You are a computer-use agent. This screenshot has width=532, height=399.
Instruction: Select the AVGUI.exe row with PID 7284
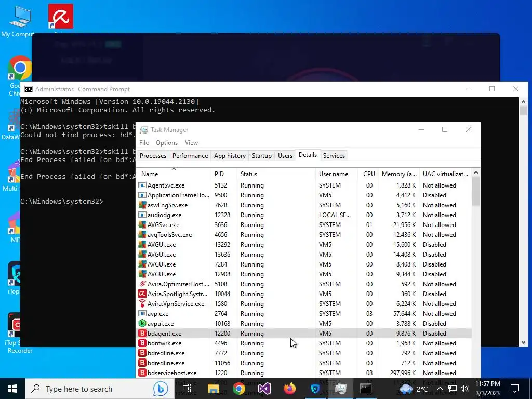click(x=304, y=264)
